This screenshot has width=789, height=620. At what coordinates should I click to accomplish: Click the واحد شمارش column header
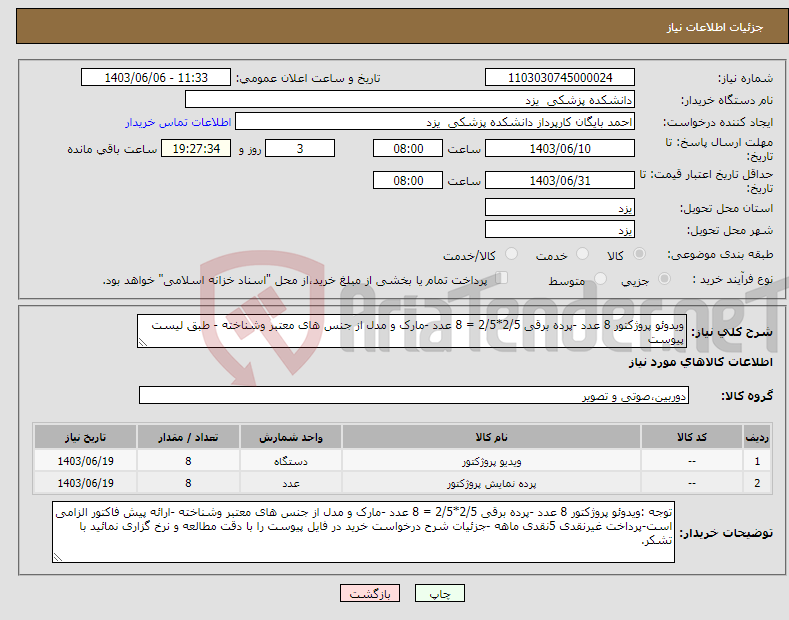pos(290,437)
